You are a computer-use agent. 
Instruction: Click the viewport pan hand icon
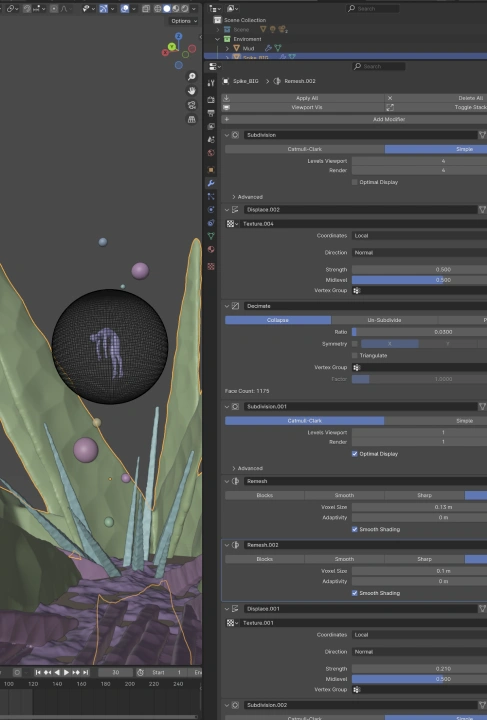(x=191, y=91)
